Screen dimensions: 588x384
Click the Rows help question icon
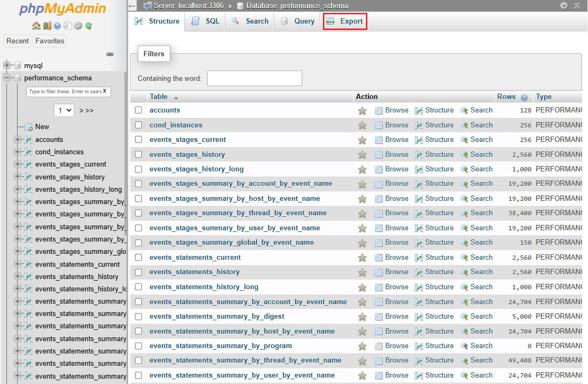click(x=524, y=97)
